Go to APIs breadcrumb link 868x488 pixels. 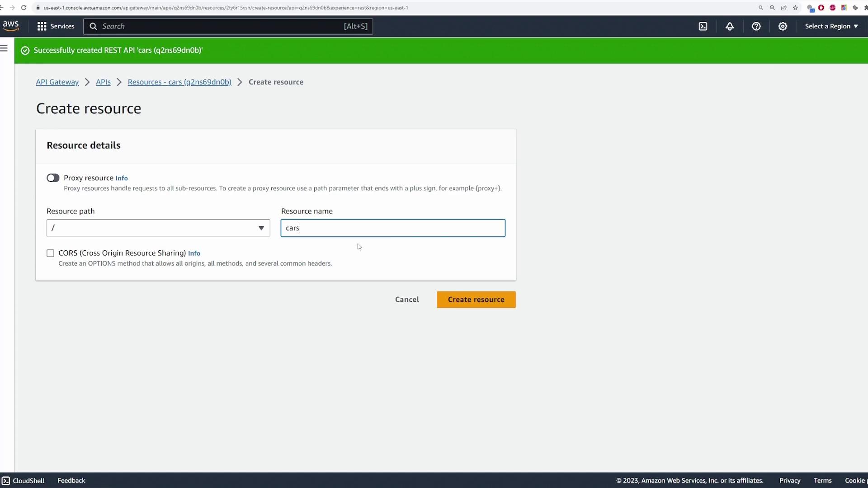pos(103,82)
